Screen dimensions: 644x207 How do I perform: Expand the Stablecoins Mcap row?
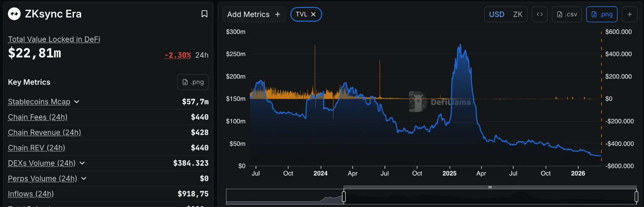click(x=77, y=102)
